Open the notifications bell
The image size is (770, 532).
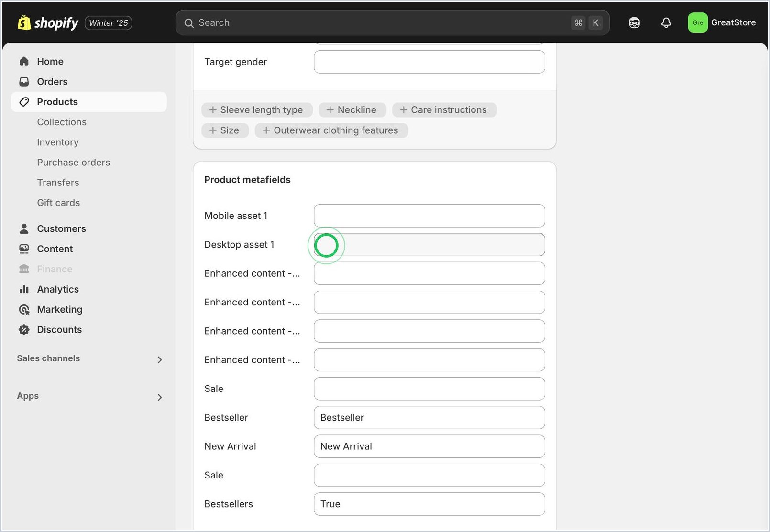pos(666,22)
